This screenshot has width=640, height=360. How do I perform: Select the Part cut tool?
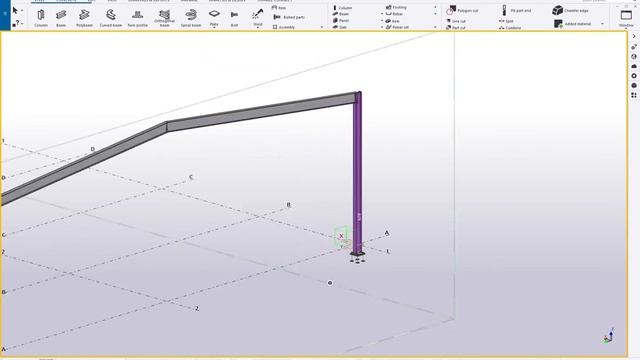coord(456,27)
